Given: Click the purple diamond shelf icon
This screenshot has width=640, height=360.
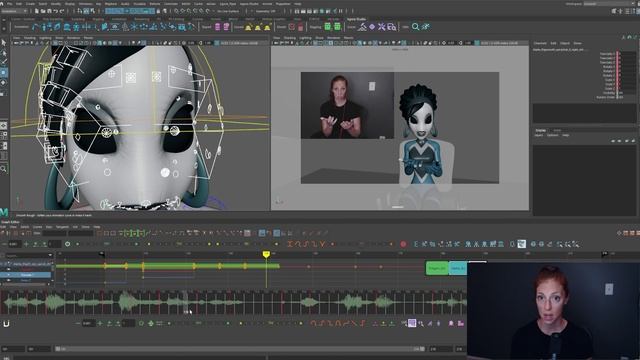Looking at the screenshot, I should click(x=372, y=27).
